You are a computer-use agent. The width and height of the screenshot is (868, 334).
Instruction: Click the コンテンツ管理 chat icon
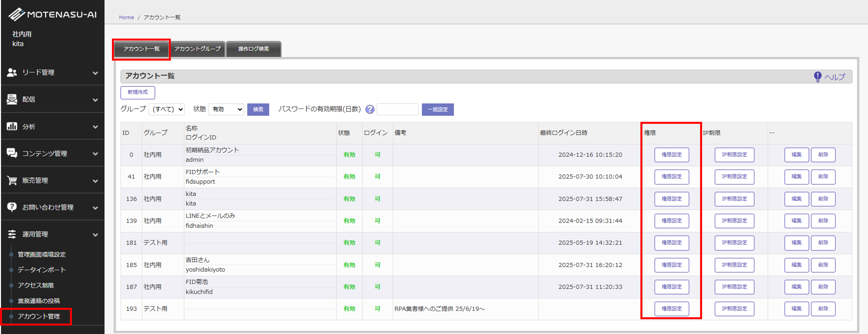pos(12,153)
